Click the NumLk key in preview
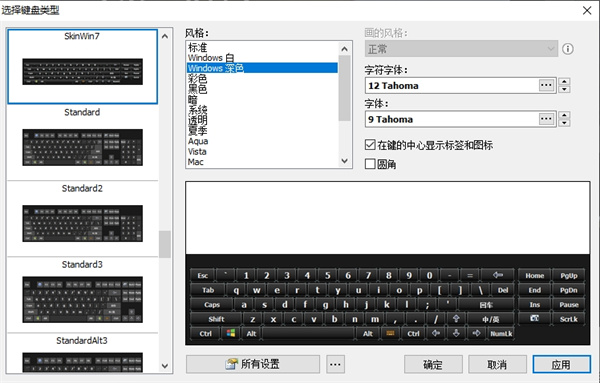Screen dimensions: 600x383 [x=501, y=333]
